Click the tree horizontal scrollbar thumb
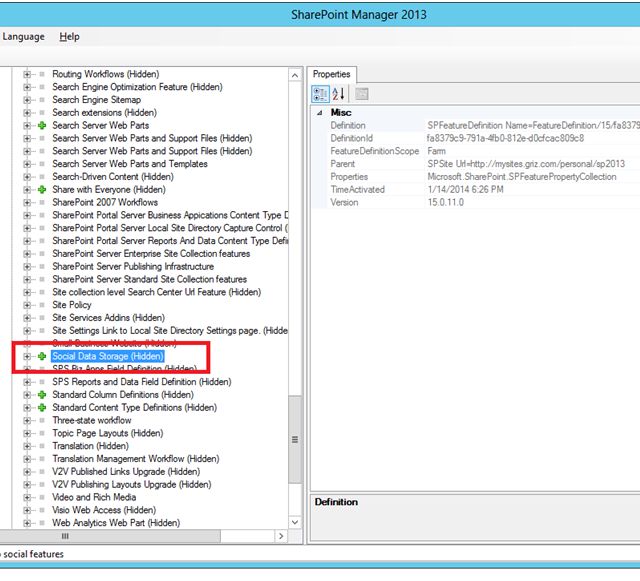 [x=110, y=536]
